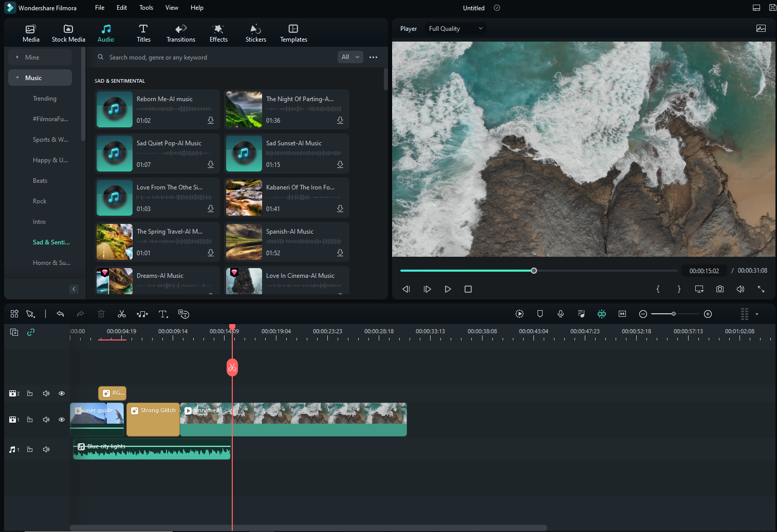Click the split scissors icon in timeline toolbar
This screenshot has width=777, height=532.
coord(122,314)
